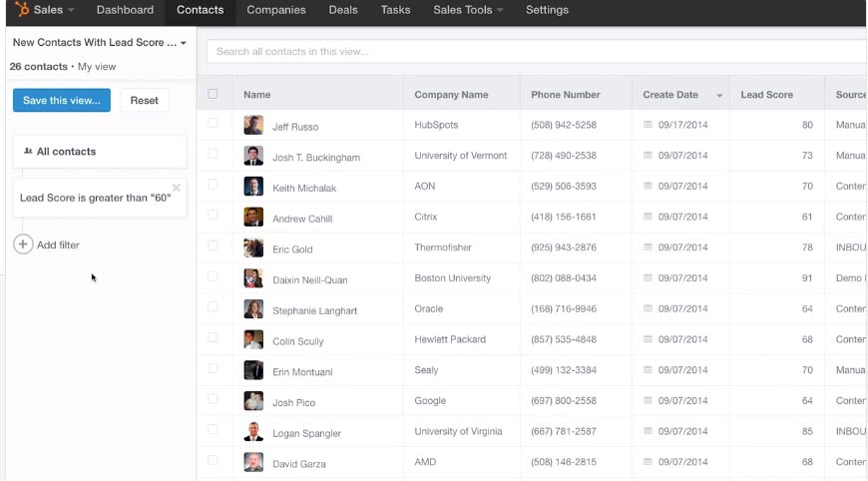
Task: Click the search all contacts field
Action: coord(536,52)
